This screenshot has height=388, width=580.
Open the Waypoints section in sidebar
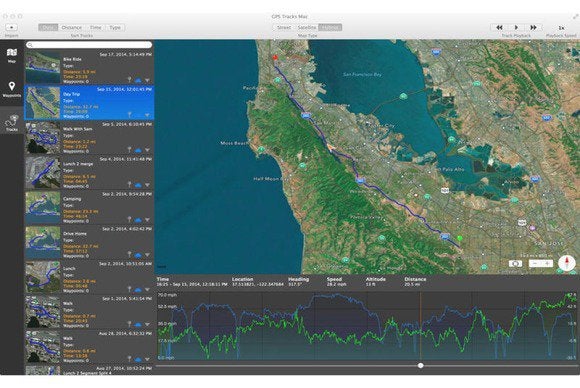(x=11, y=90)
